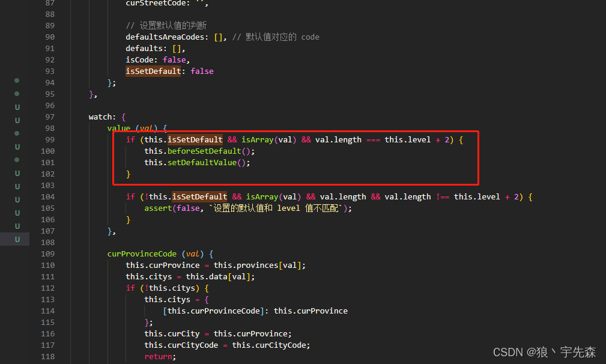This screenshot has width=606, height=364.
Task: Click line number 93 in the gutter
Action: pos(50,71)
